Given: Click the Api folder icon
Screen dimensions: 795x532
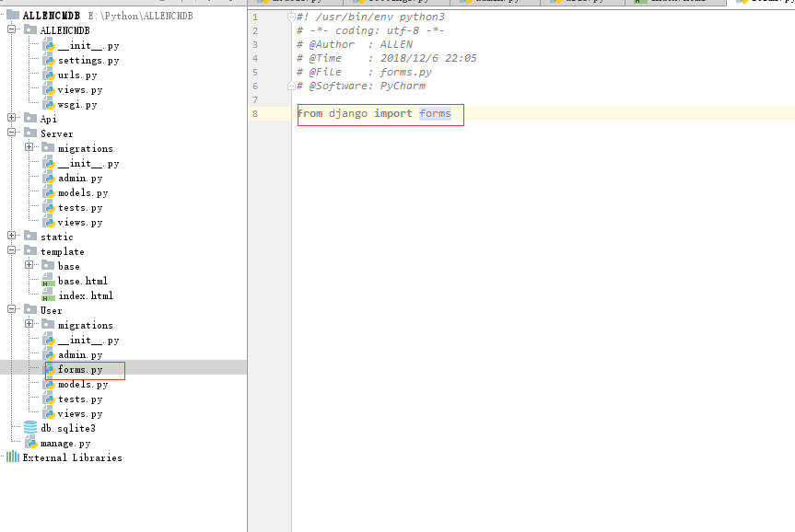Looking at the screenshot, I should click(x=30, y=118).
